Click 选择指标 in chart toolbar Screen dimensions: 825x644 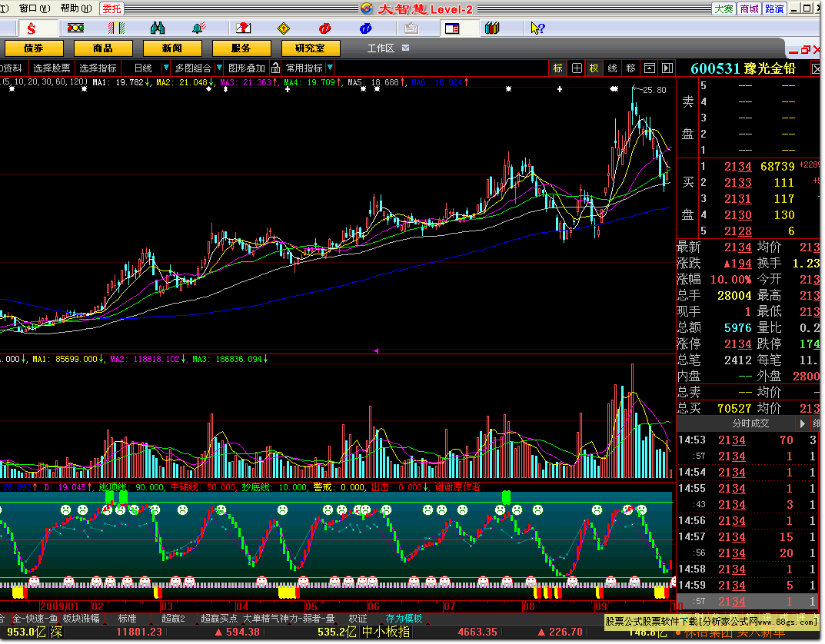pos(98,68)
